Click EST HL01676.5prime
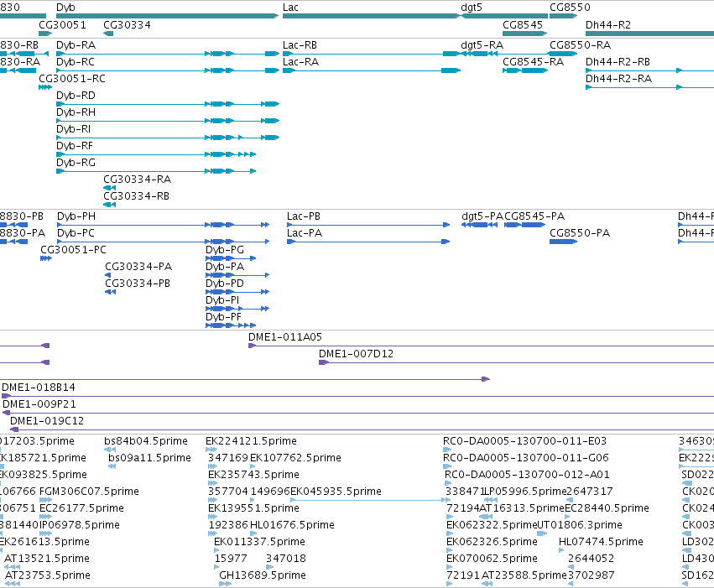The height and width of the screenshot is (588, 714). coord(292,526)
